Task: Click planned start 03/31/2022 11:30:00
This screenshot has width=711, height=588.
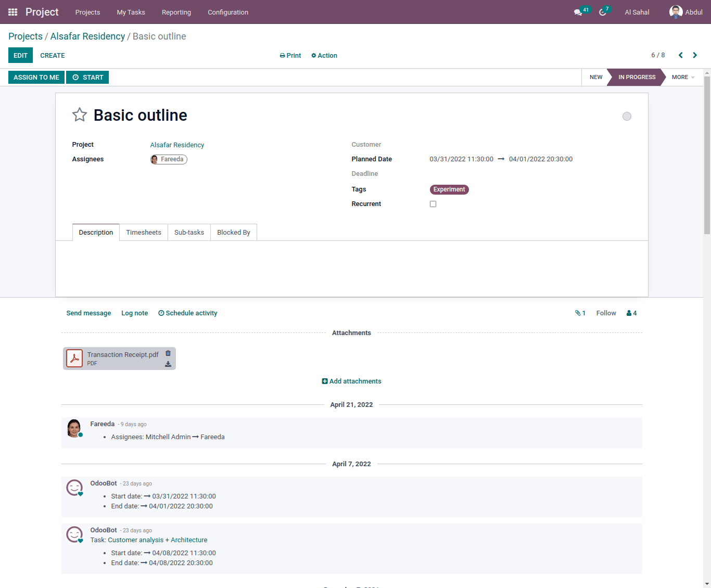Action: 462,159
